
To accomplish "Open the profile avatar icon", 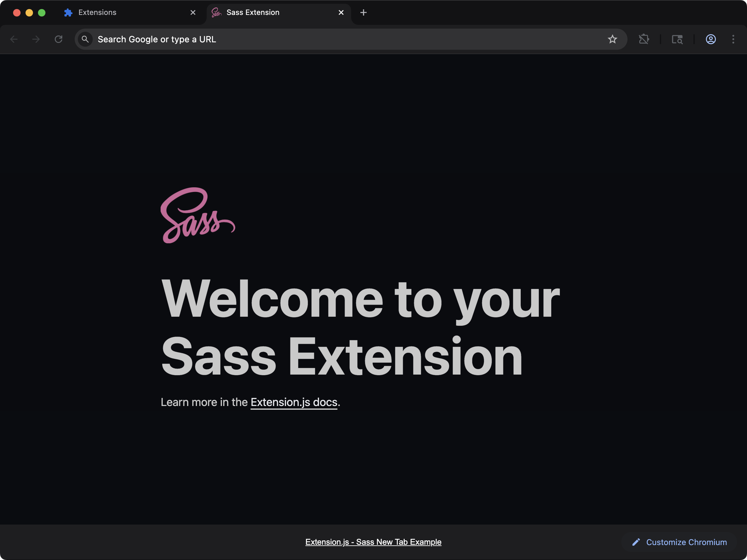I will pyautogui.click(x=711, y=39).
